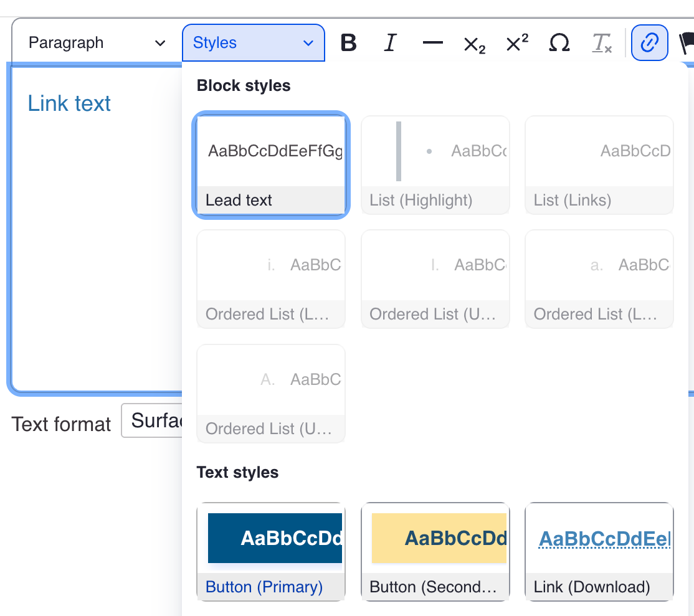The width and height of the screenshot is (694, 616).
Task: Insert a horizontal line
Action: pyautogui.click(x=432, y=43)
